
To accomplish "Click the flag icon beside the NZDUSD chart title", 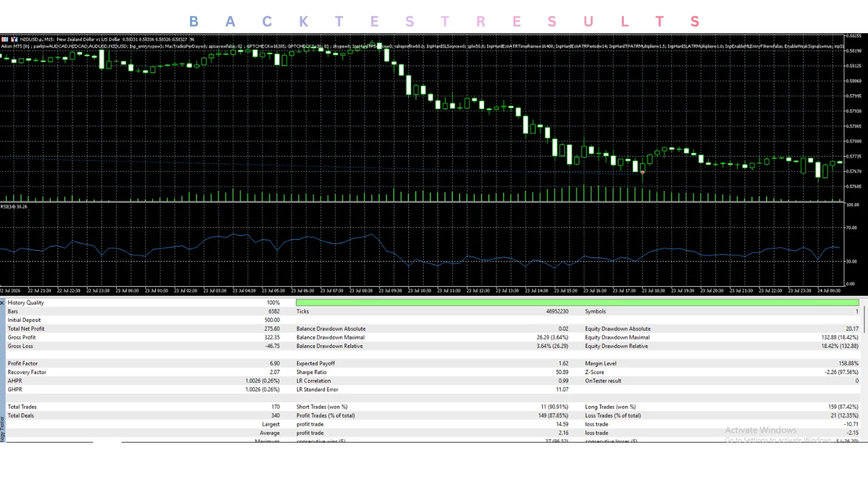I will tap(4, 39).
